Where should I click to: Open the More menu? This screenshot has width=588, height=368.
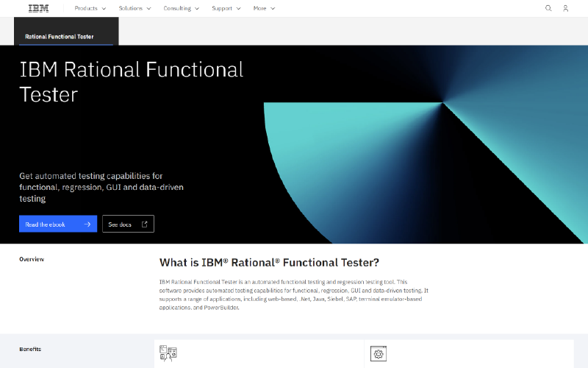tap(264, 8)
